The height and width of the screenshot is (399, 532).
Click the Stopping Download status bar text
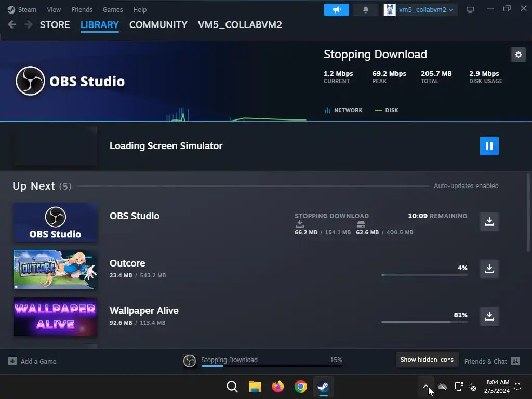pos(229,360)
